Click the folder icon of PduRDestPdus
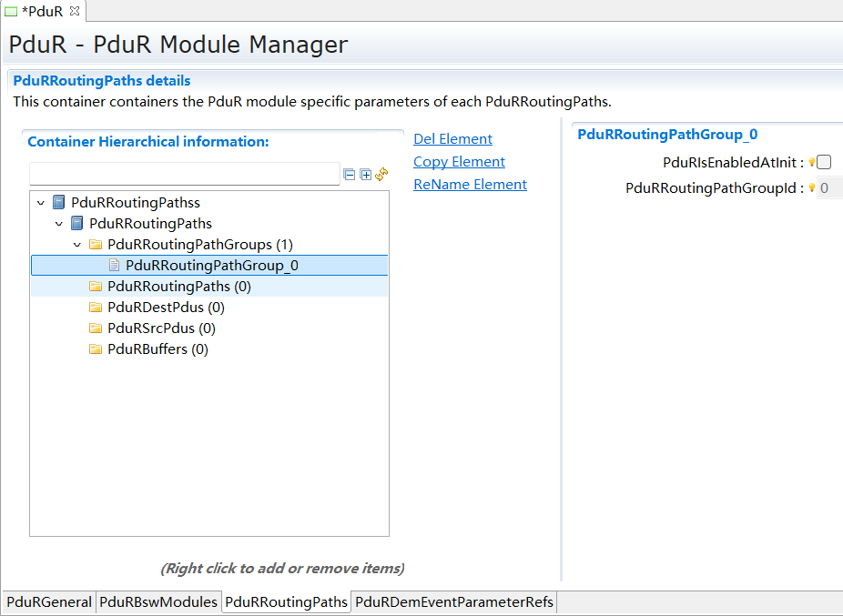Viewport: 843px width, 616px height. (96, 307)
